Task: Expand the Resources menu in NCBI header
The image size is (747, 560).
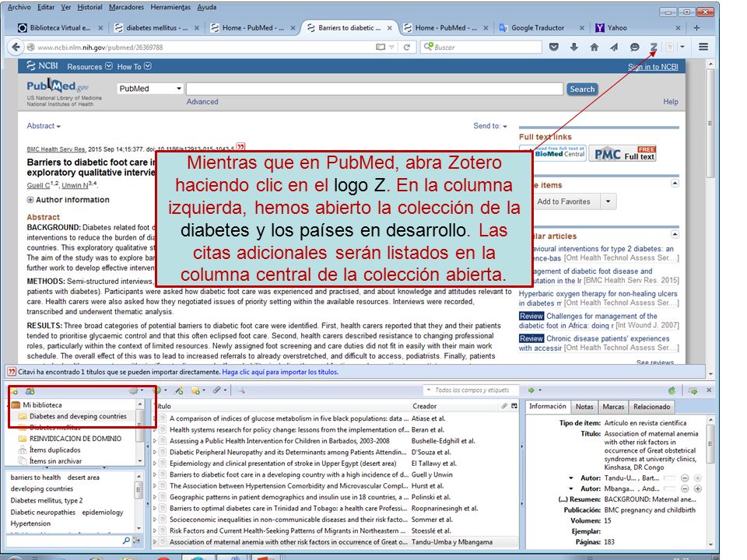Action: (x=89, y=67)
